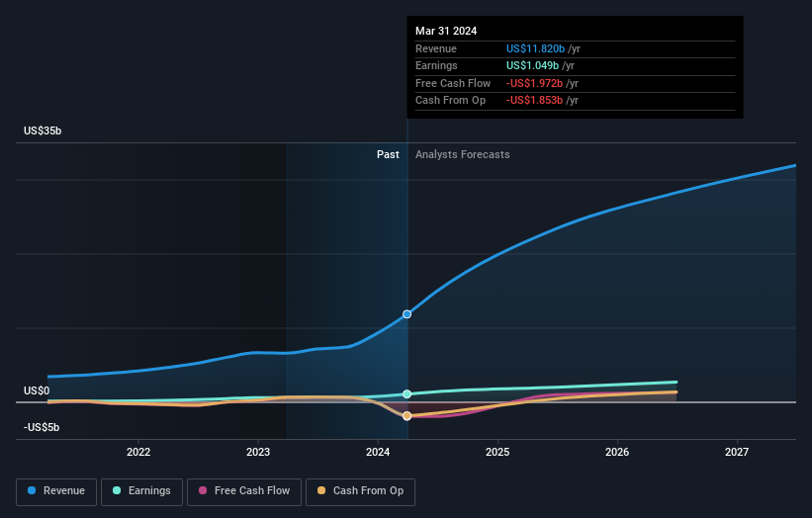Screen dimensions: 812x518
Task: Toggle the Revenue legend series
Action: pyautogui.click(x=56, y=491)
